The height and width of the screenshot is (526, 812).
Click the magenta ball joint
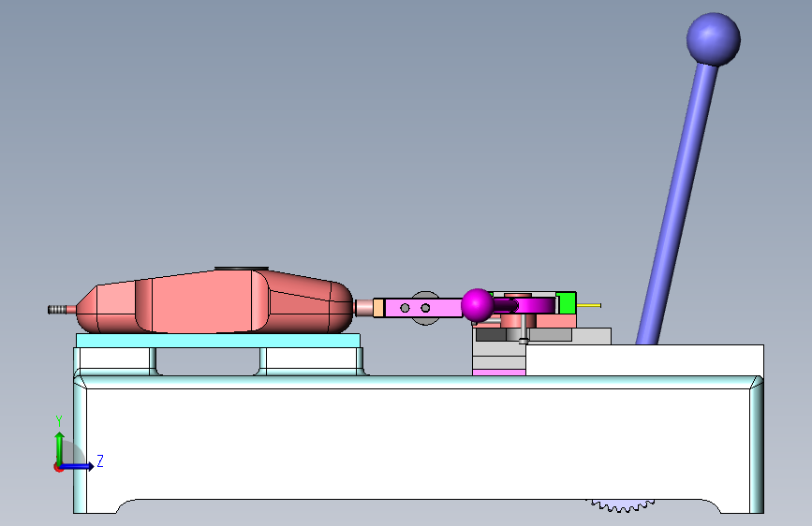click(x=477, y=305)
